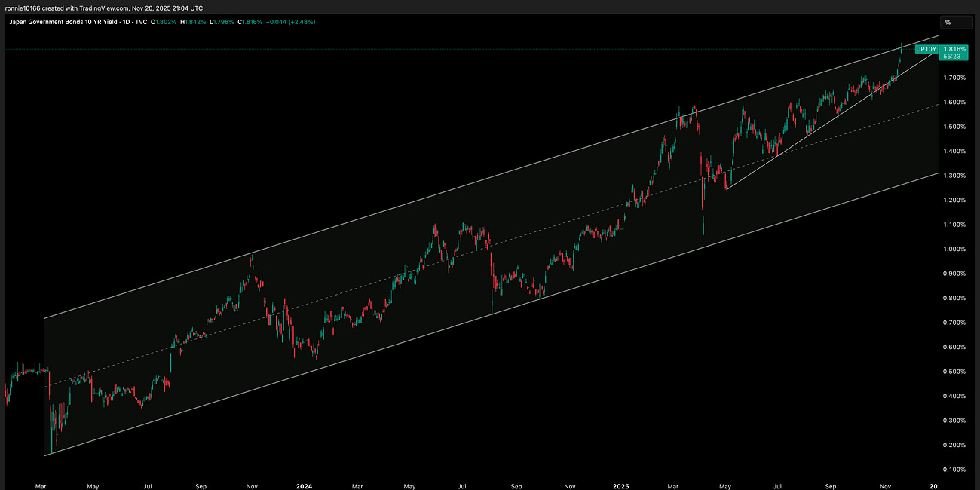980x490 pixels.
Task: Open the 1D timeframe in the legend
Action: [x=124, y=21]
